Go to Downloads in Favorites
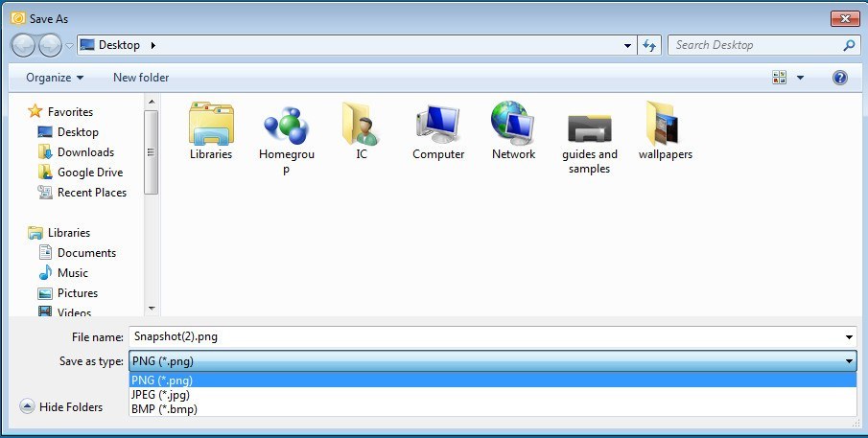868x438 pixels. coord(85,152)
